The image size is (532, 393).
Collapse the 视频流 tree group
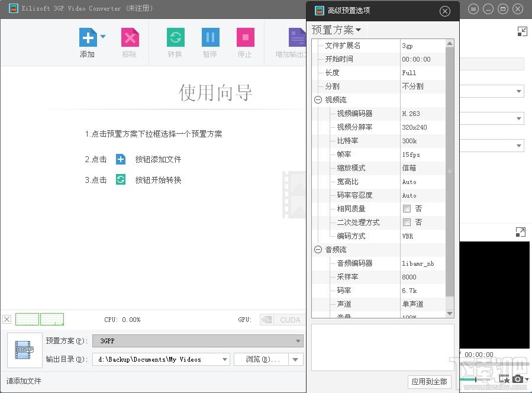click(x=318, y=100)
